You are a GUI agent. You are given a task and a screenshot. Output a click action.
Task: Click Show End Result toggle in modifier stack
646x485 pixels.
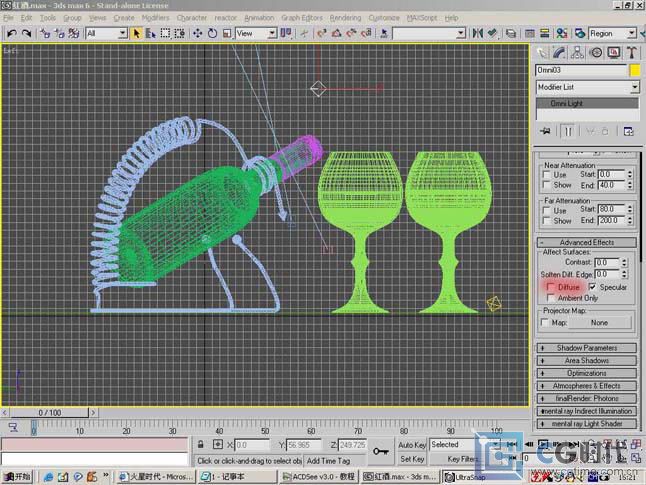click(568, 131)
